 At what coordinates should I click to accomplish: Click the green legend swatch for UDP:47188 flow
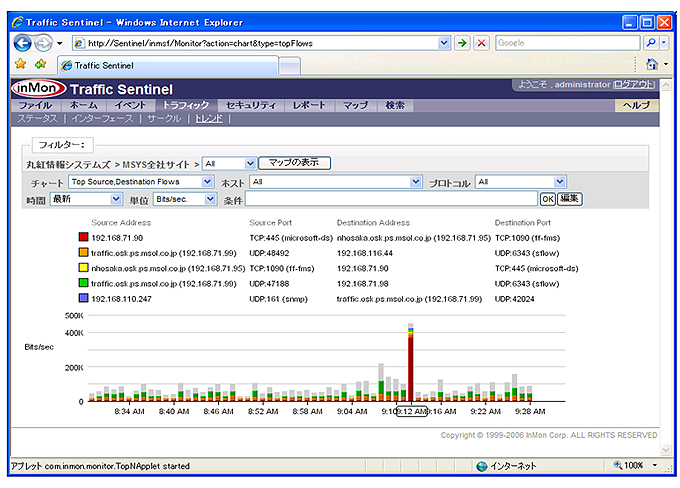[83, 283]
